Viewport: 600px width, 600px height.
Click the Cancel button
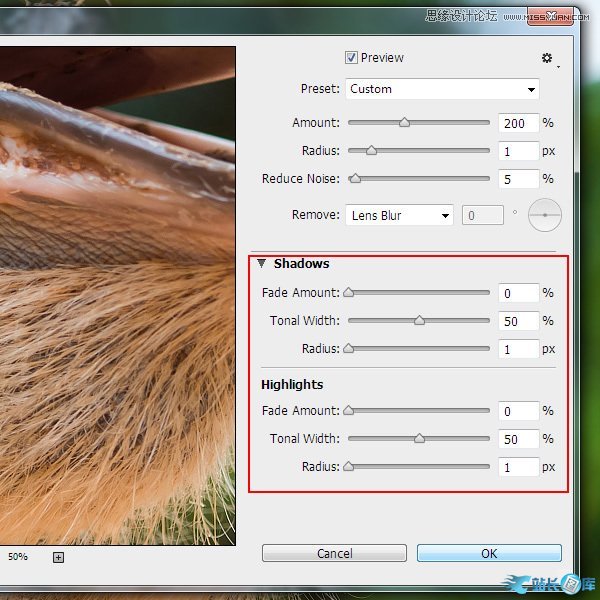(334, 553)
